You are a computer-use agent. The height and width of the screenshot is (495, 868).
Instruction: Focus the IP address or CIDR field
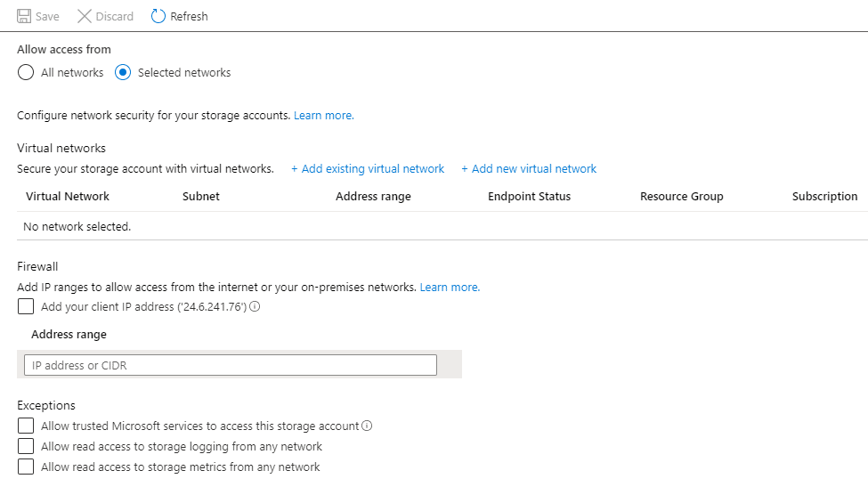(x=231, y=365)
